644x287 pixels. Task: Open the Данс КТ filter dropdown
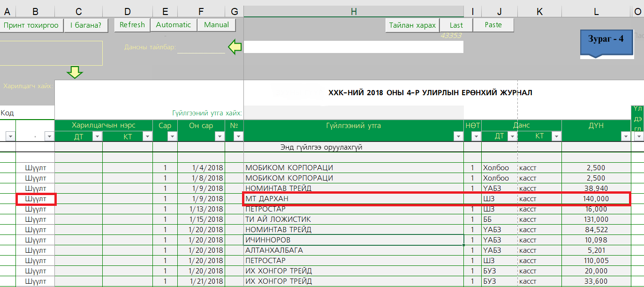pyautogui.click(x=556, y=136)
